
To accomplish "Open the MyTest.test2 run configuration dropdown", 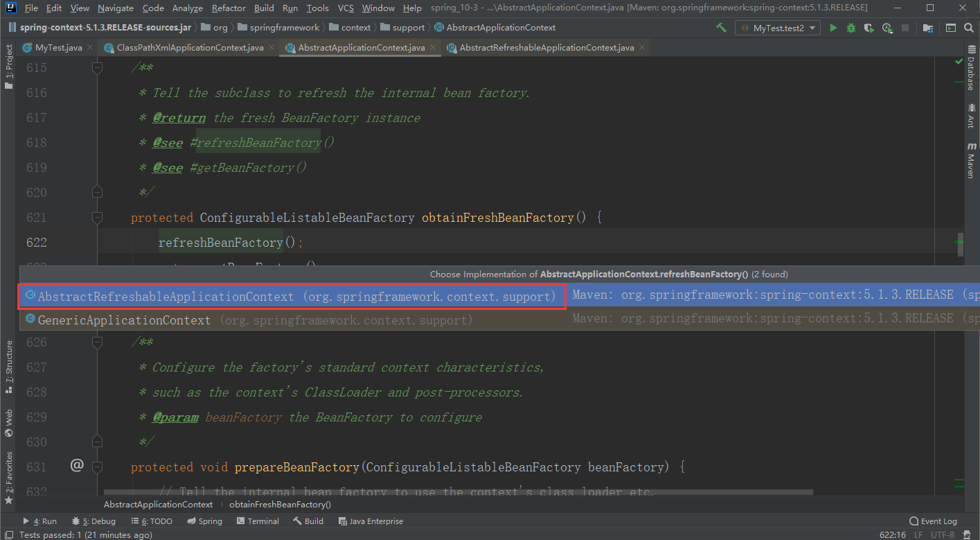I will point(778,28).
